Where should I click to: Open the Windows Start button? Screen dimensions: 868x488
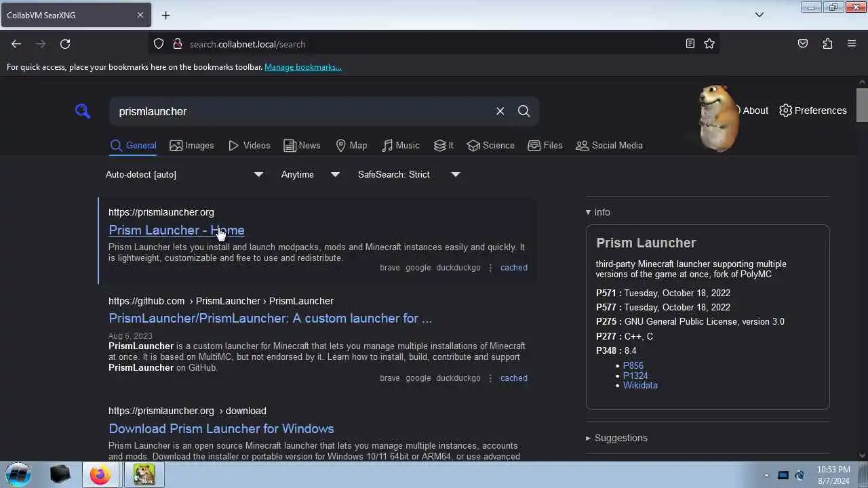18,474
